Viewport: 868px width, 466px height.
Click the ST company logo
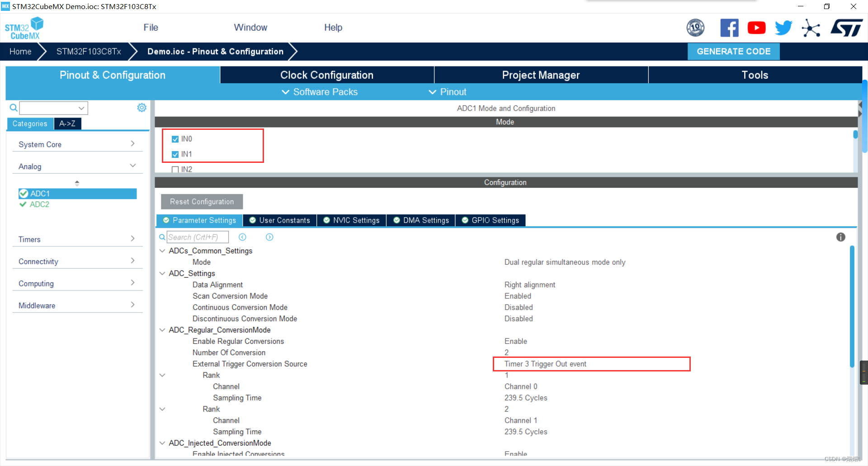click(x=847, y=28)
